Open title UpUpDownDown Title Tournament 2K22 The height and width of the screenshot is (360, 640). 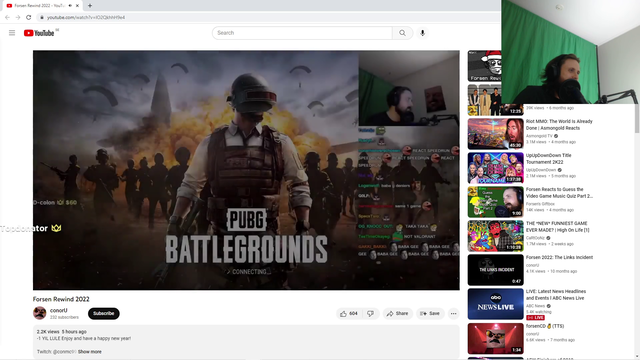[x=549, y=158]
